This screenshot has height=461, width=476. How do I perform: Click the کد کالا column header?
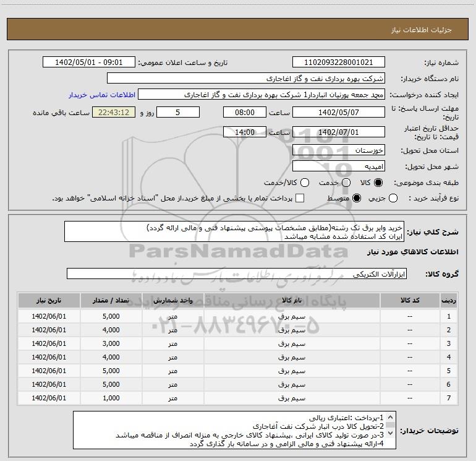[x=410, y=301]
